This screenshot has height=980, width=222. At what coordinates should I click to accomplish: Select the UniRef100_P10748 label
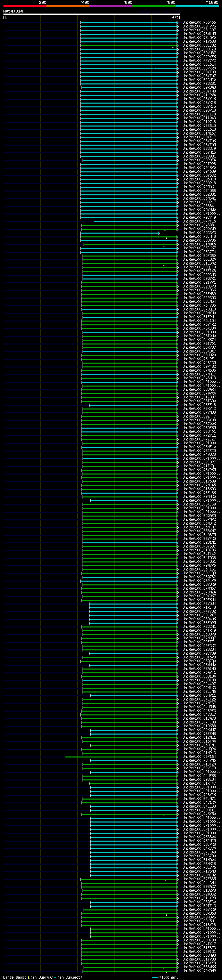[x=199, y=122]
